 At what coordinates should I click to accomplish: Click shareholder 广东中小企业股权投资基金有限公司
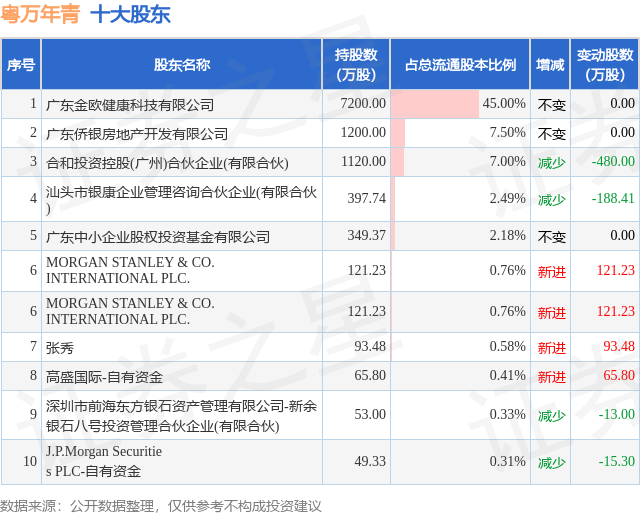point(158,237)
